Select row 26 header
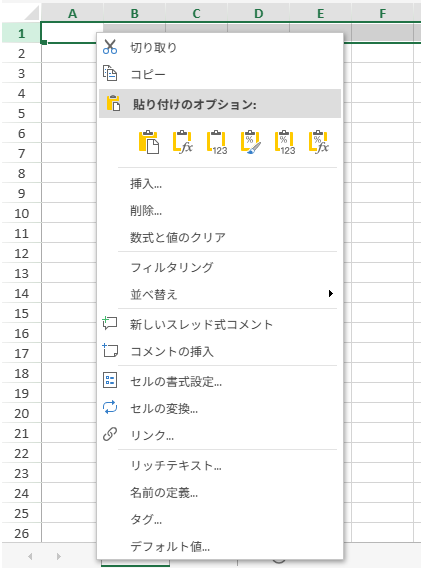Viewport: 421px width, 568px height. 21,533
